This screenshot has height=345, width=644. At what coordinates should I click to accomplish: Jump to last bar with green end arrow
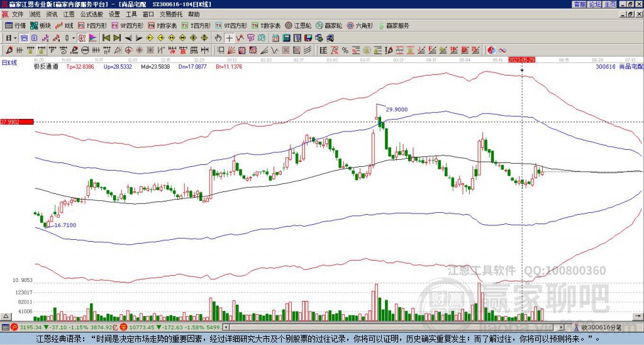[x=116, y=38]
